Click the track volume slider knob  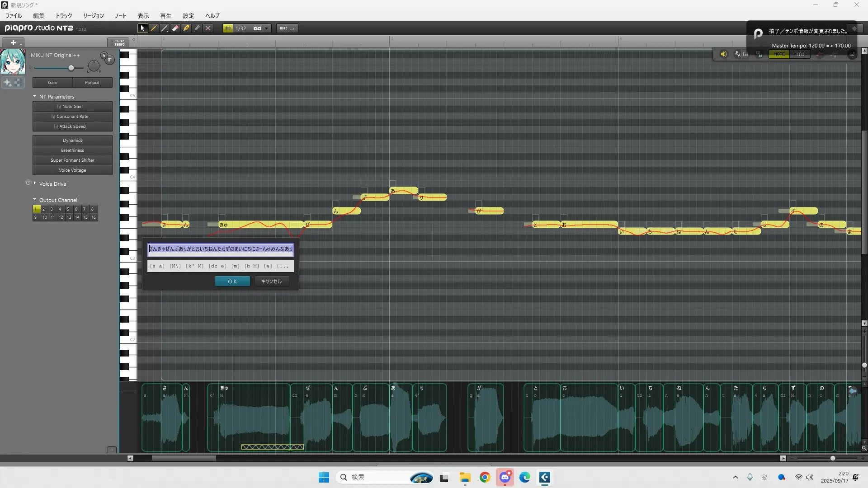pos(71,68)
